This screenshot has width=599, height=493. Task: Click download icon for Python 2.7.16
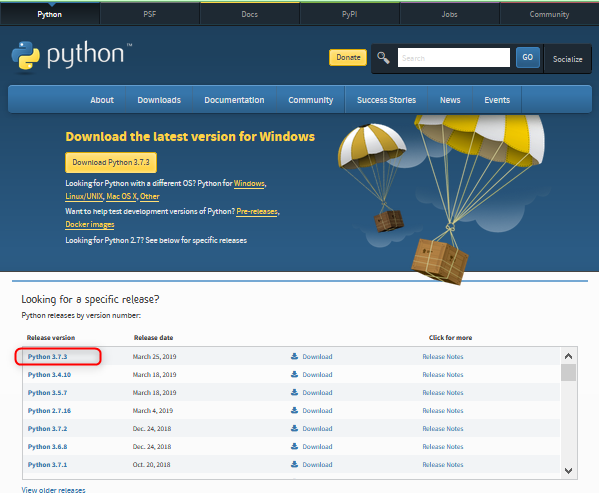coord(294,410)
